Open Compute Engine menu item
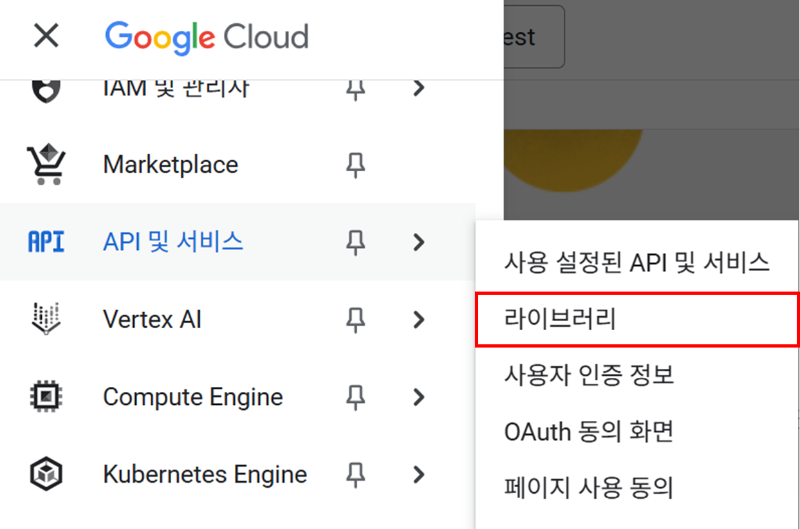Viewport: 800px width, 529px height. pos(193,397)
